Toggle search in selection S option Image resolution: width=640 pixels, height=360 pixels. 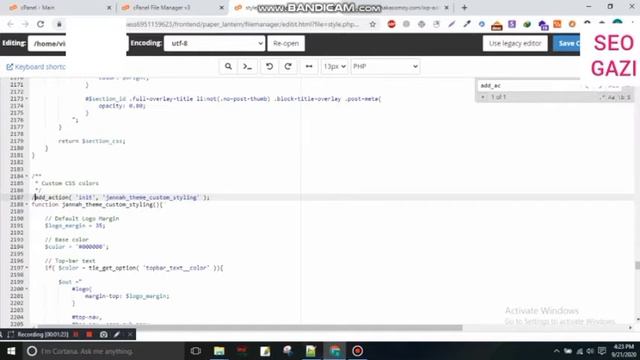(x=629, y=97)
